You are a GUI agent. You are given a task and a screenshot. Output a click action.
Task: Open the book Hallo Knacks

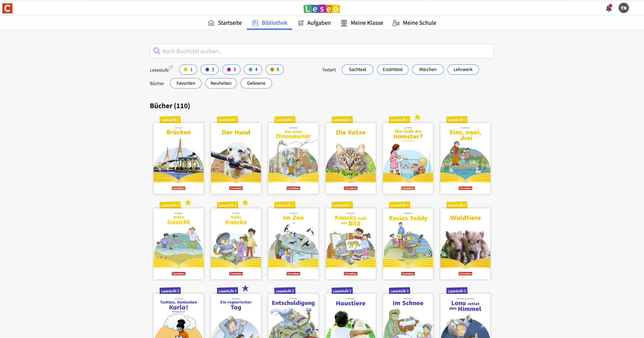(x=236, y=244)
